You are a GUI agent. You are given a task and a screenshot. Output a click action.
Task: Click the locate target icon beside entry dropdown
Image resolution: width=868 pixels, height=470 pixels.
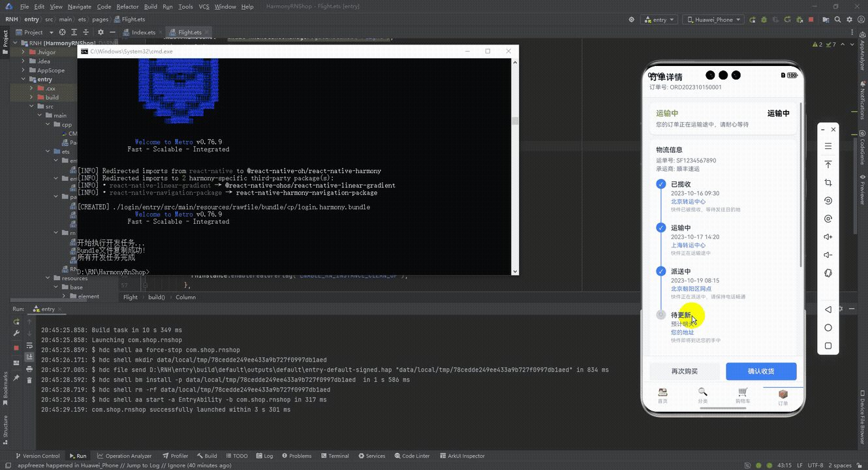[x=631, y=20]
